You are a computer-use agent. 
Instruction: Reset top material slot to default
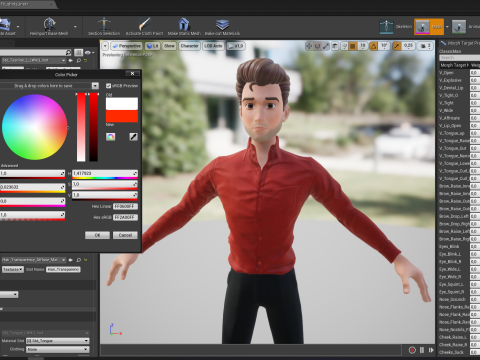point(86,60)
